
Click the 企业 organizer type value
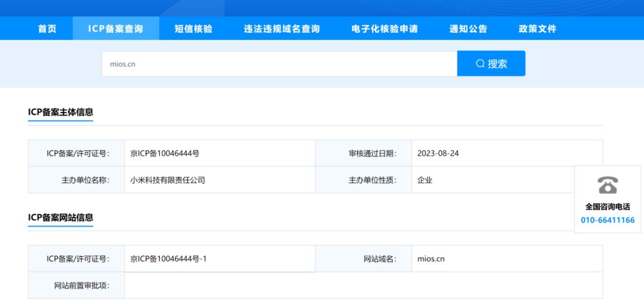click(x=425, y=180)
